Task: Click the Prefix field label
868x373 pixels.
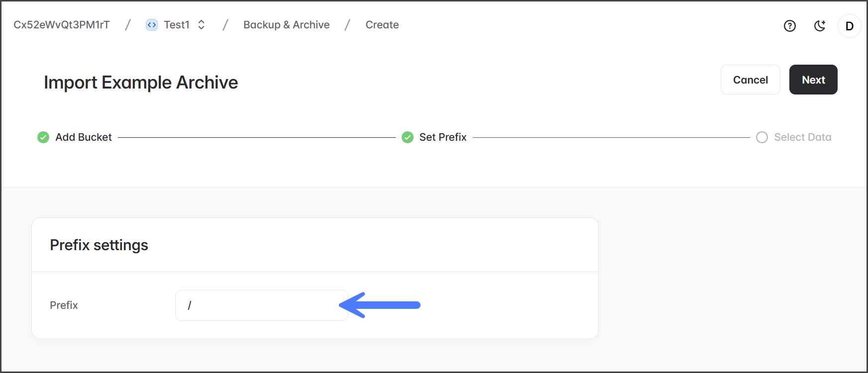Action: (64, 305)
